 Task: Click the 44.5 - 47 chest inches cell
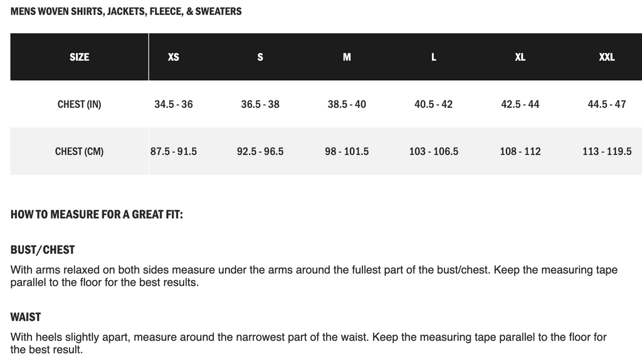607,104
